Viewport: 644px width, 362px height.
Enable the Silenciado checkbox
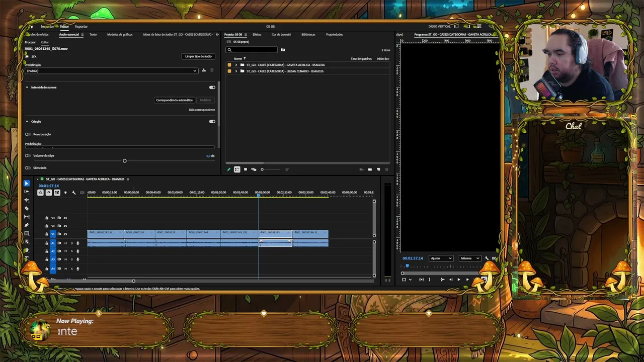(28, 167)
